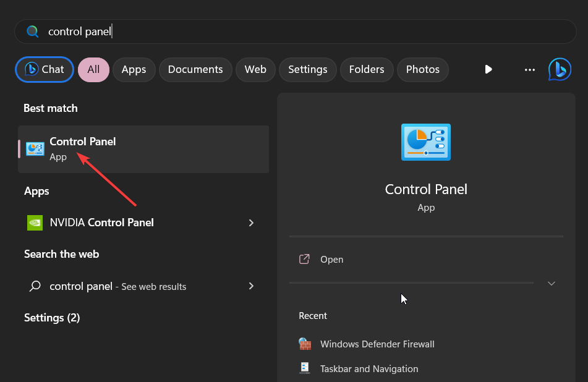This screenshot has width=588, height=382.
Task: Click the Open external-link icon
Action: (x=304, y=259)
